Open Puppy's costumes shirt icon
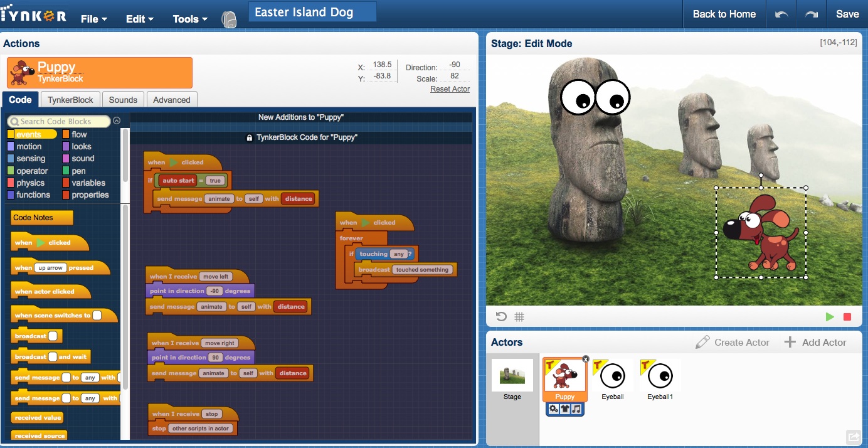 pyautogui.click(x=565, y=409)
